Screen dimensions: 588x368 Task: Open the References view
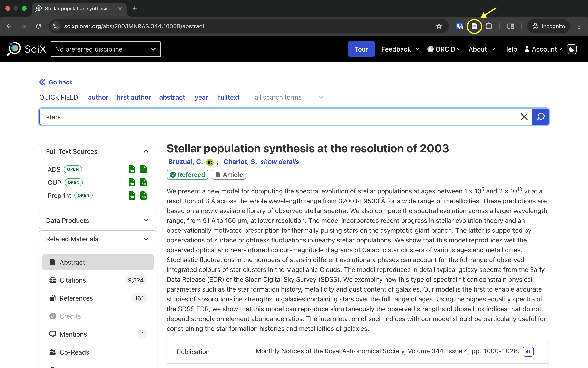[x=98, y=298]
